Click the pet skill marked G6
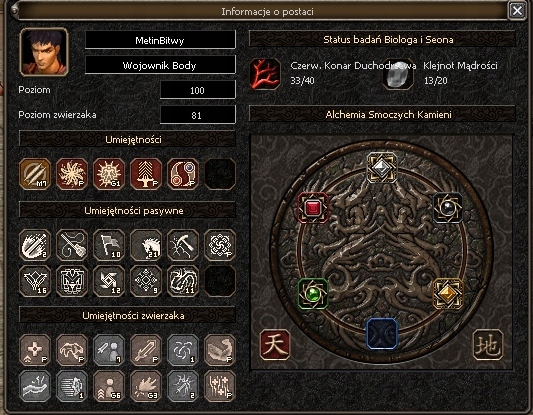This screenshot has width=533, height=415. click(109, 386)
